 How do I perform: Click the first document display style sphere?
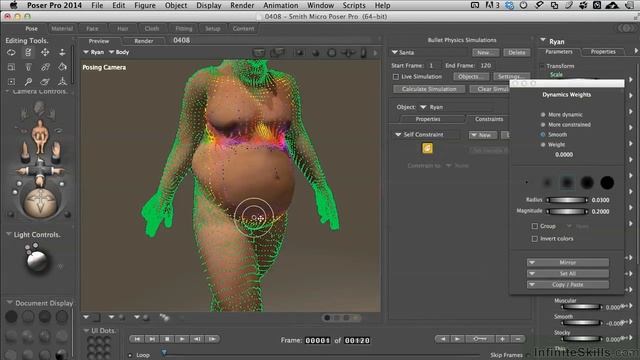(x=11, y=316)
